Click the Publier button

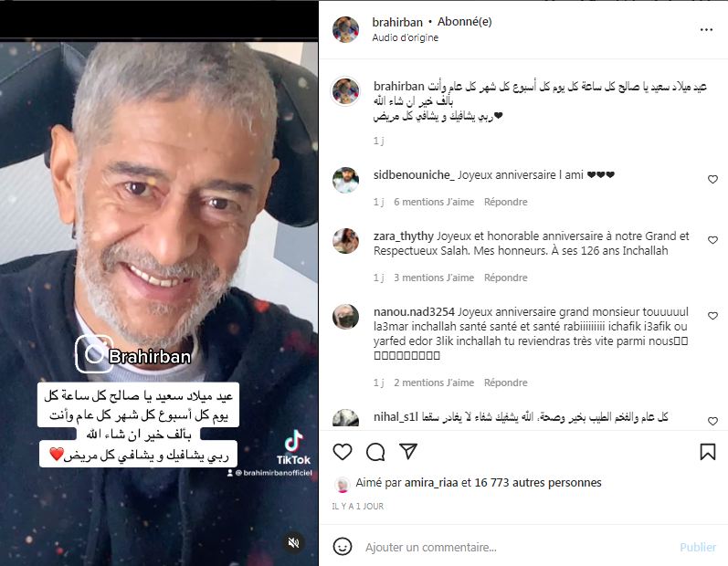click(698, 547)
